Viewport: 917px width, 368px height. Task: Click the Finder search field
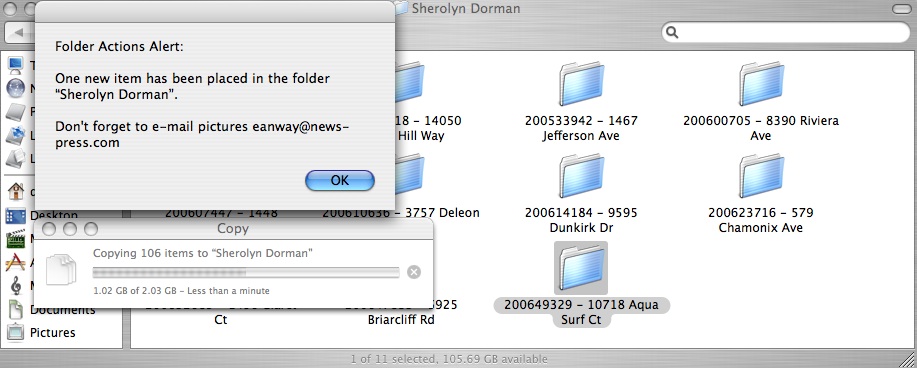coord(785,32)
